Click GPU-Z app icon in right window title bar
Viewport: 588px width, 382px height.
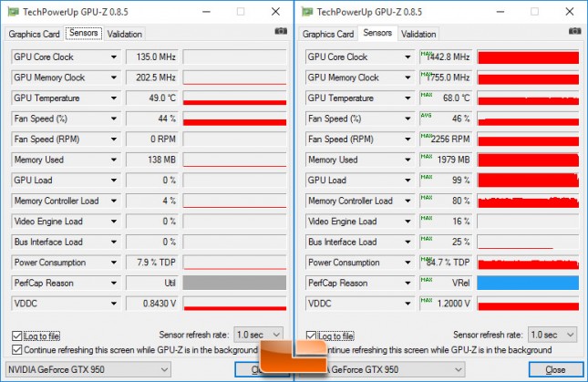tap(307, 12)
